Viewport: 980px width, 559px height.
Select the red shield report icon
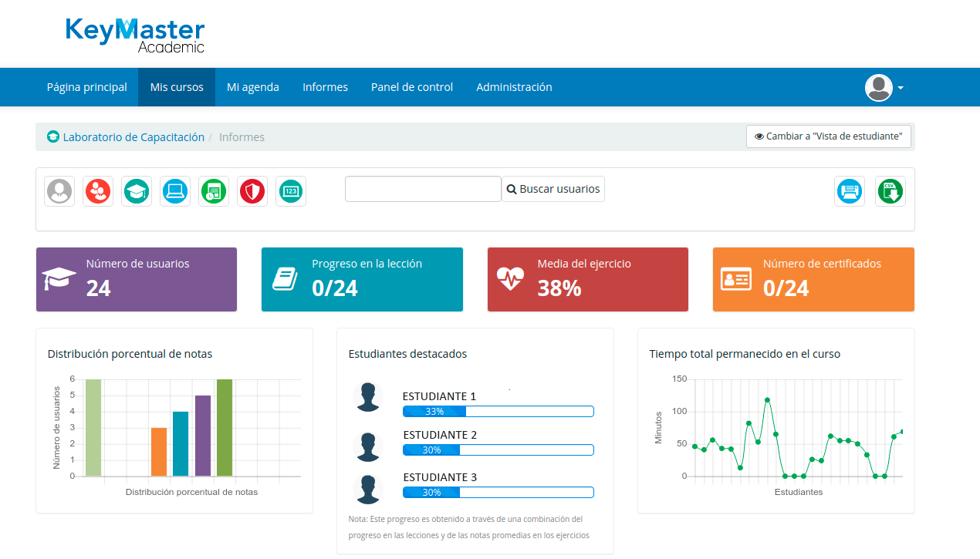coord(252,191)
